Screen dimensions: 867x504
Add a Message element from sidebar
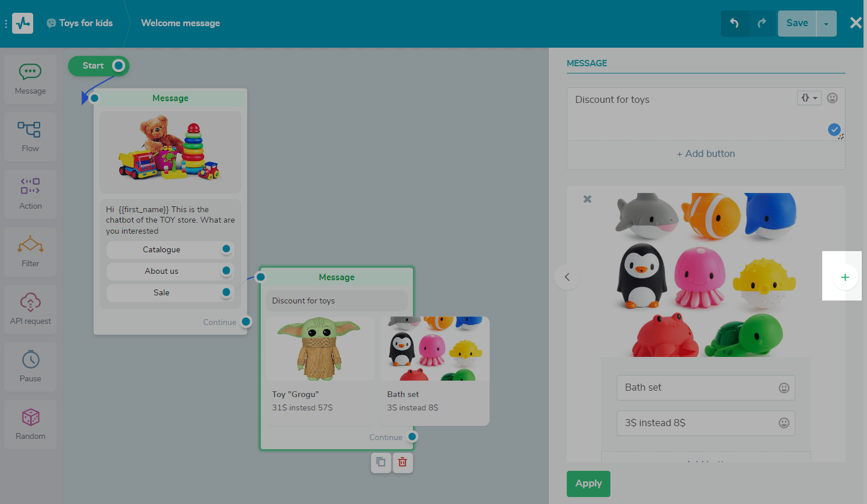tap(30, 80)
